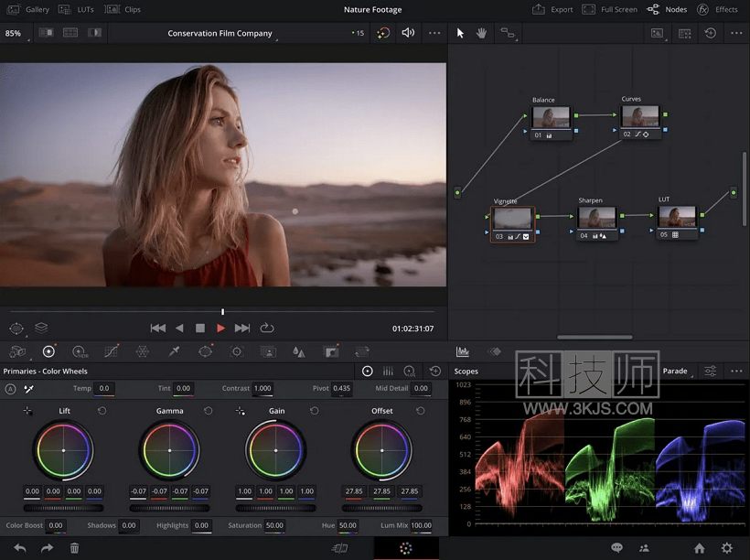Screen dimensions: 750x560
Task: Click the viewer playhead on the scrub bar
Action: [x=222, y=312]
